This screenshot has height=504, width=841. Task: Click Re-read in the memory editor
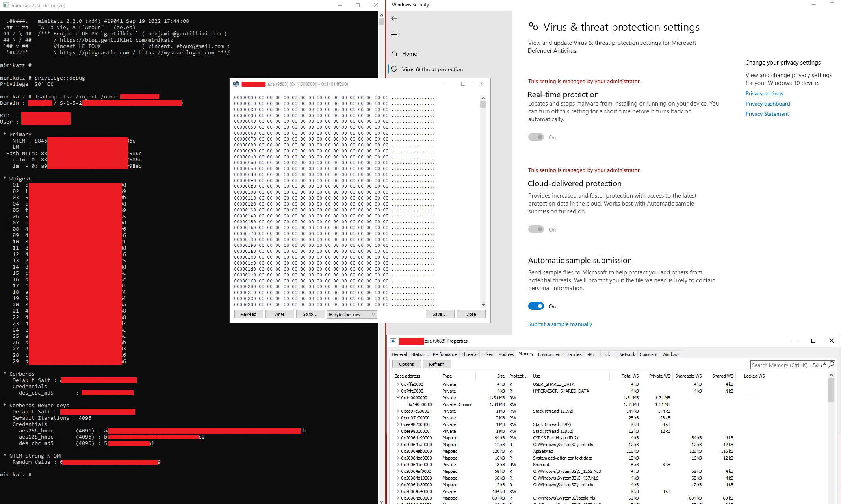(249, 314)
